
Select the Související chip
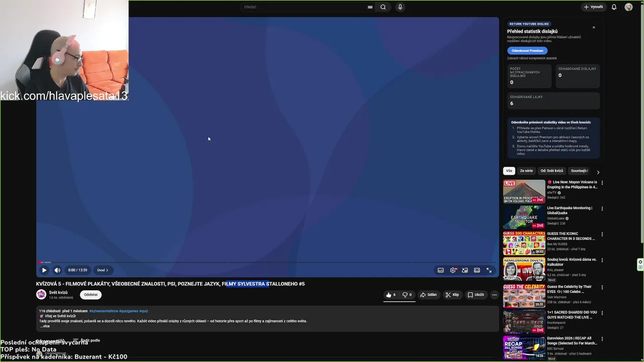580,171
